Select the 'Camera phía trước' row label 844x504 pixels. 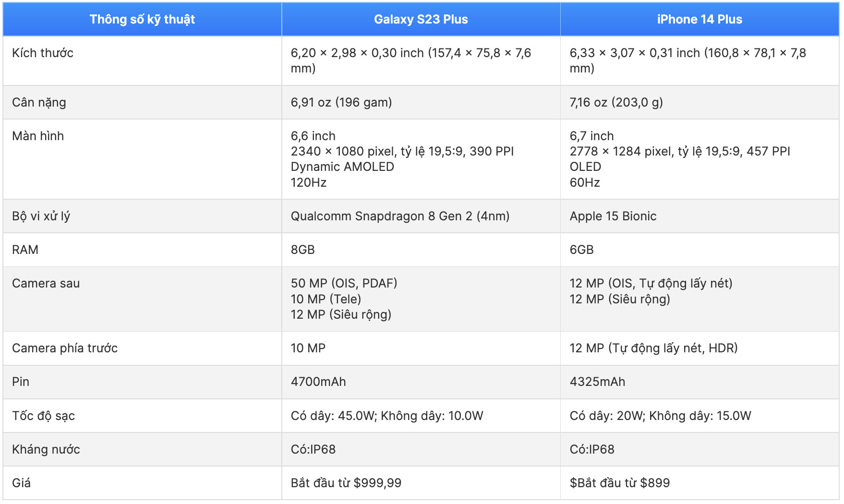[65, 348]
